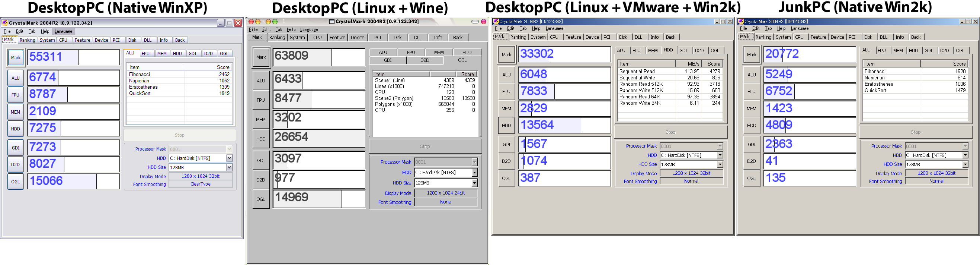
Task: Open Processor Mask dropdown in WinXP window
Action: tap(230, 149)
